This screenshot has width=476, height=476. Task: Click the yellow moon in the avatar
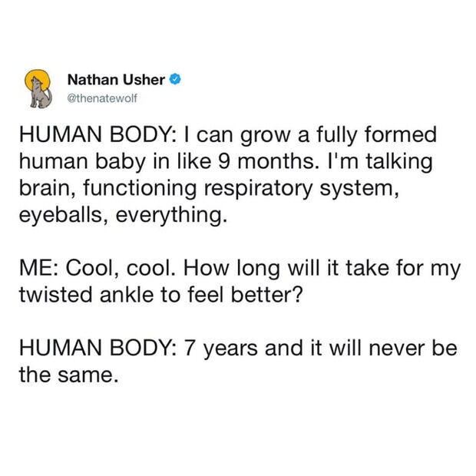[38, 81]
